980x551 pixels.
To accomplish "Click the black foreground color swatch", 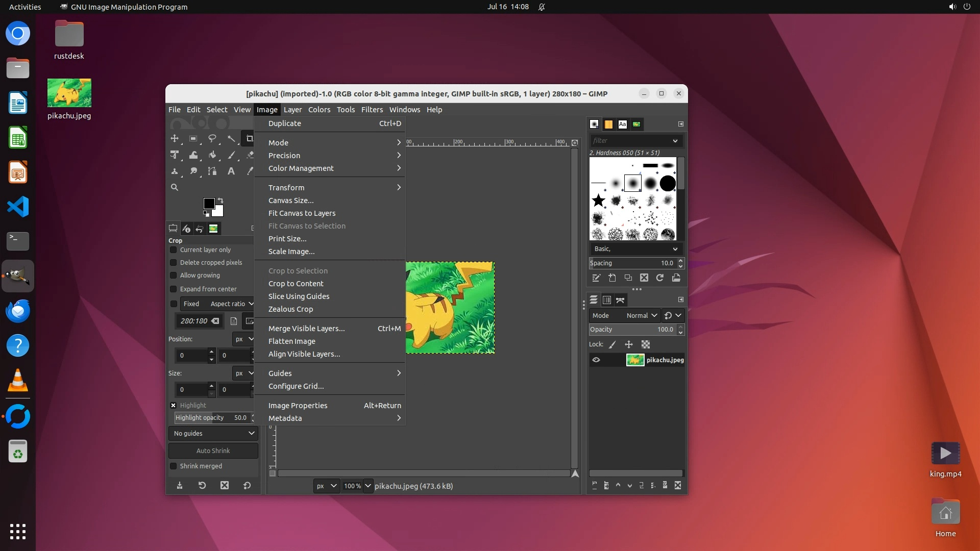I will tap(208, 203).
